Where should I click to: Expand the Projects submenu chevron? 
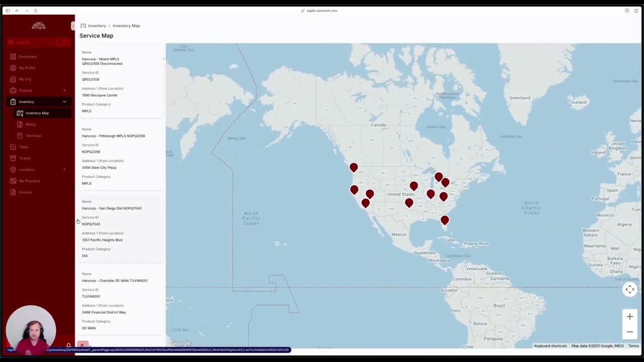(64, 90)
